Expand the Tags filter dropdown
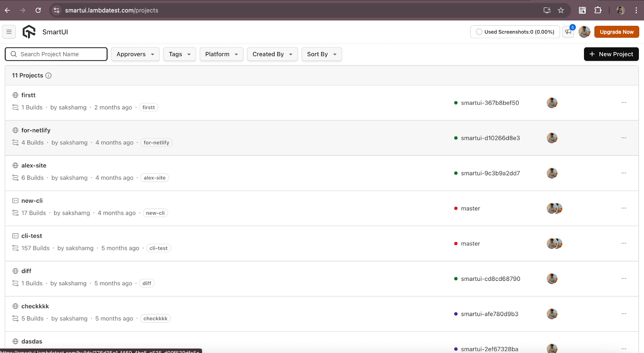Screen dimensions: 644x353 click(x=180, y=54)
